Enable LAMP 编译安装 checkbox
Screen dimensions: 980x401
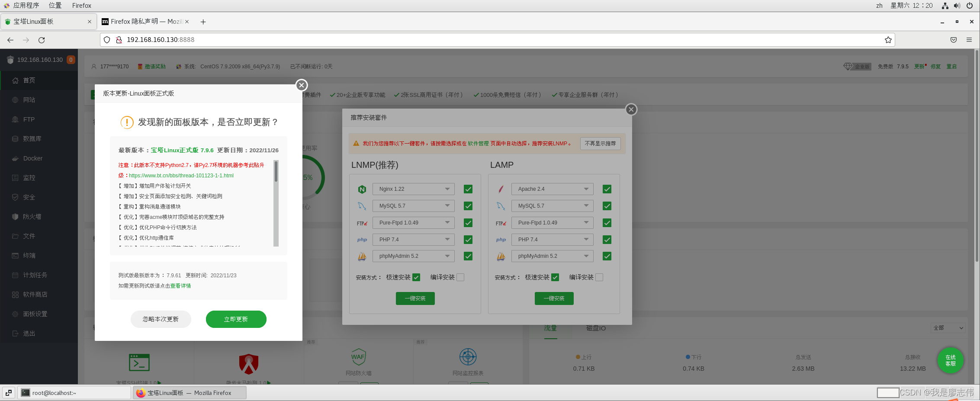(x=599, y=277)
